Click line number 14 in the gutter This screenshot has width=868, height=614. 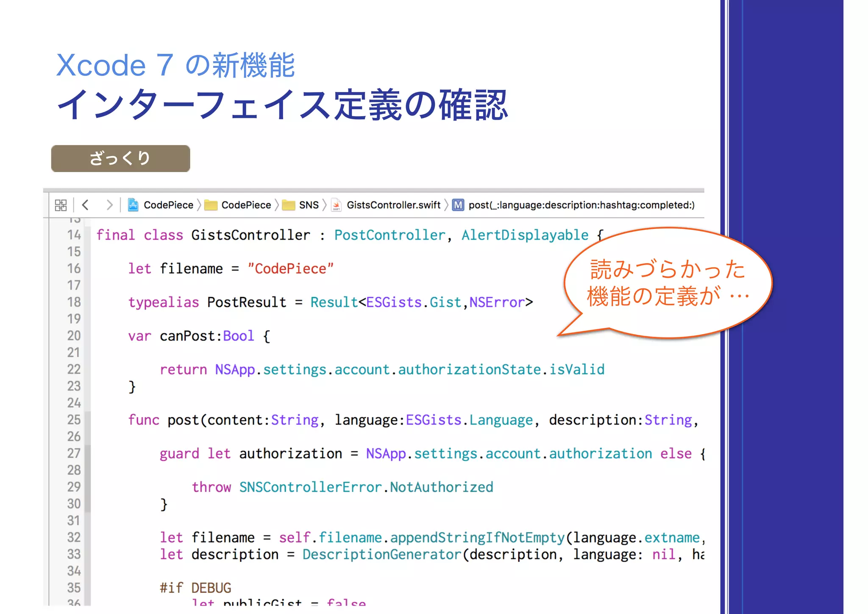(74, 235)
